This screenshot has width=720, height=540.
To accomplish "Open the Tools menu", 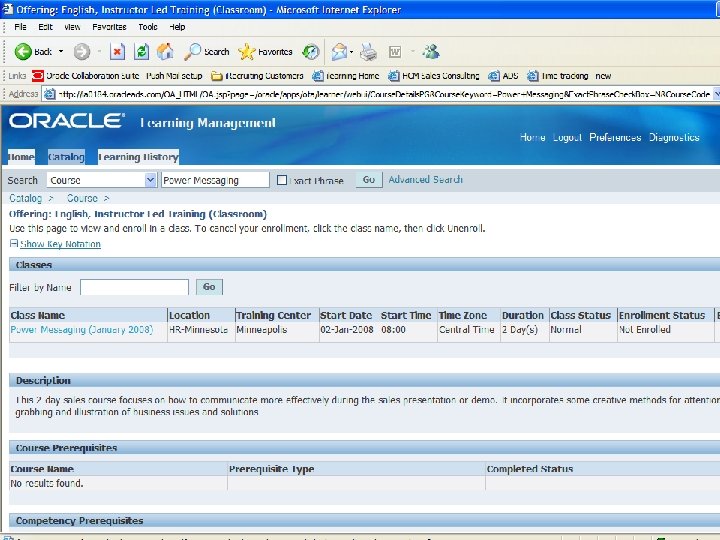I will click(x=148, y=27).
